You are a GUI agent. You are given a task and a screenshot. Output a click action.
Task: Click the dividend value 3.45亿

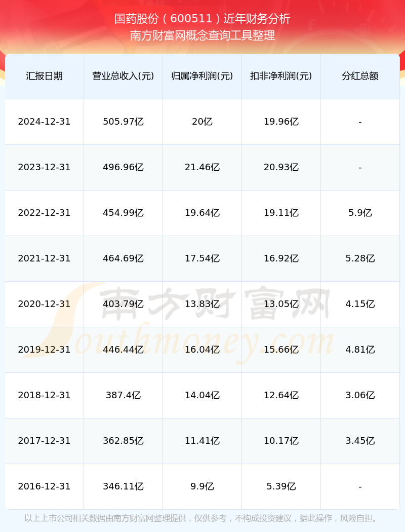tap(360, 441)
